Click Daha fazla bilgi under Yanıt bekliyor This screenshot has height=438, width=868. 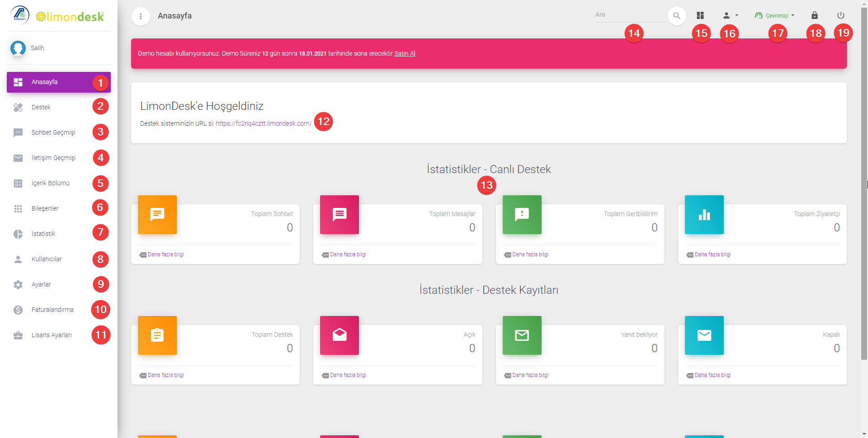coord(530,375)
